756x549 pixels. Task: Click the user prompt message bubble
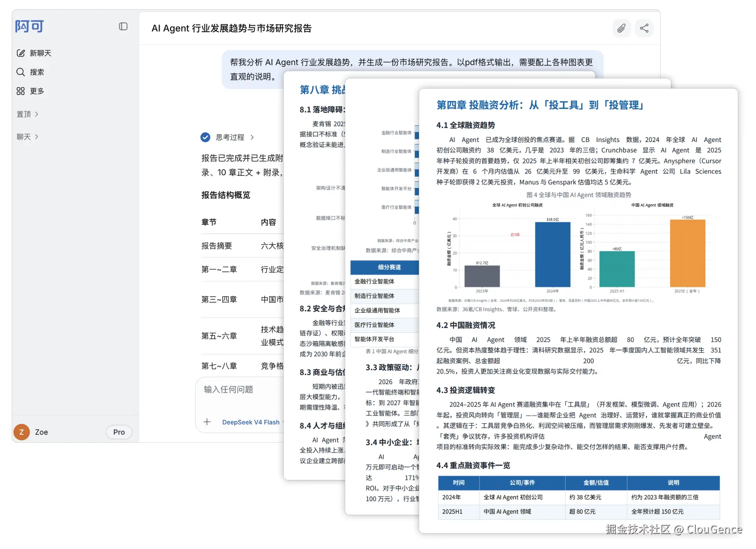pyautogui.click(x=412, y=69)
